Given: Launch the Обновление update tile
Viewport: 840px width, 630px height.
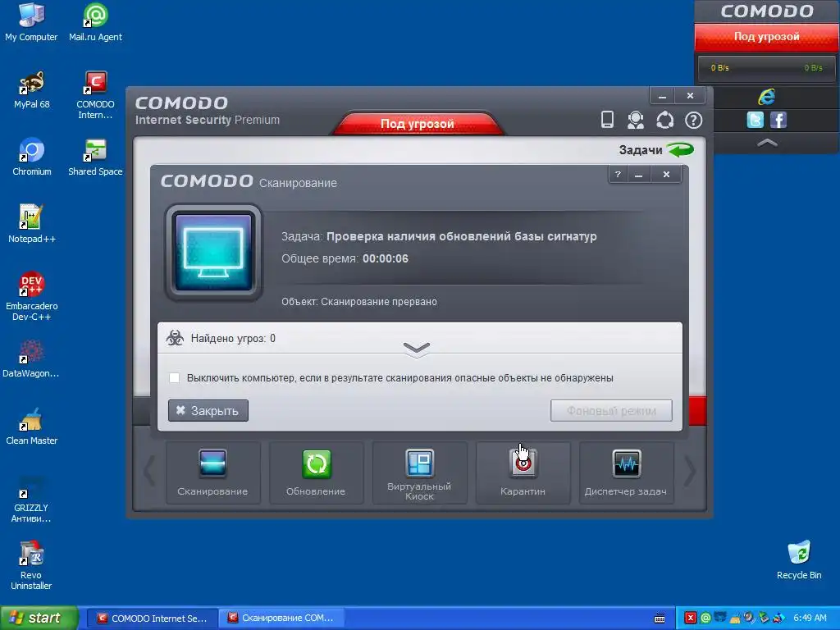Looking at the screenshot, I should (x=316, y=472).
